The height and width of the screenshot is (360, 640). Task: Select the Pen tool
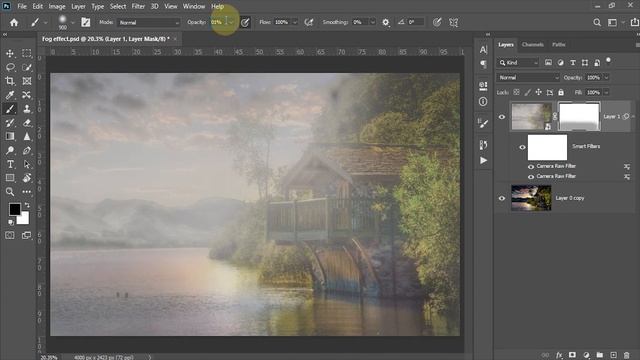(x=27, y=151)
